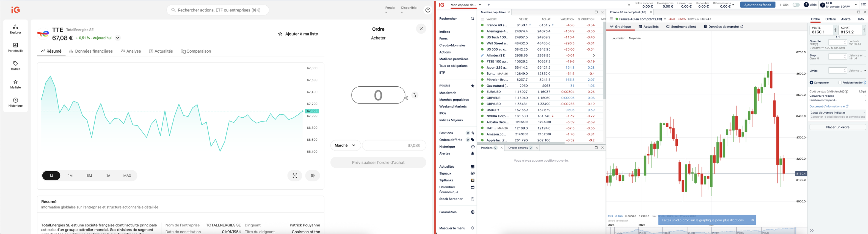Image resolution: width=868 pixels, height=234 pixels.
Task: Select the Compenser radio button
Action: [811, 82]
